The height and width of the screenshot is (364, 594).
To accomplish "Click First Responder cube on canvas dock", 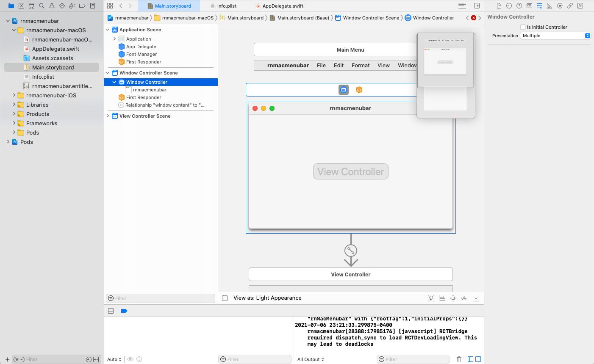I will coord(359,90).
